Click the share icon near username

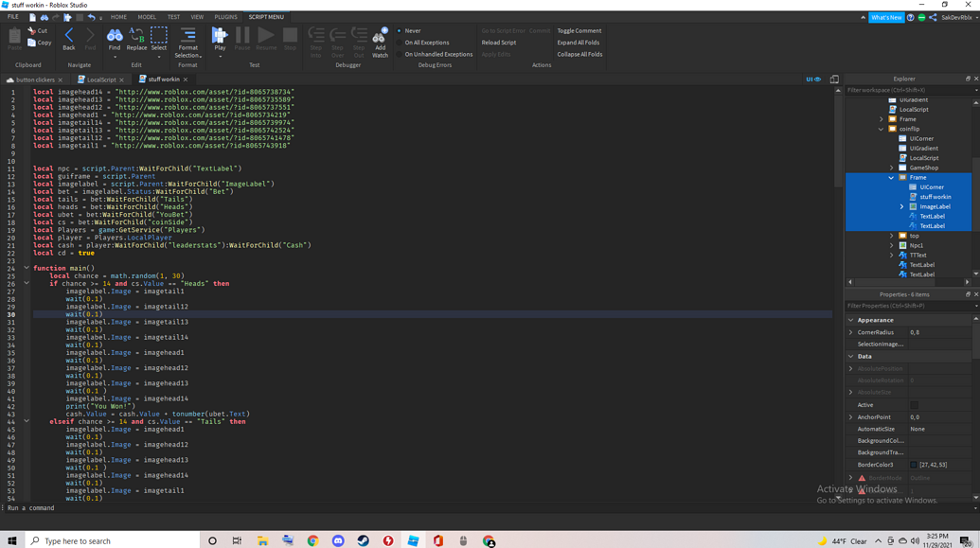[933, 17]
